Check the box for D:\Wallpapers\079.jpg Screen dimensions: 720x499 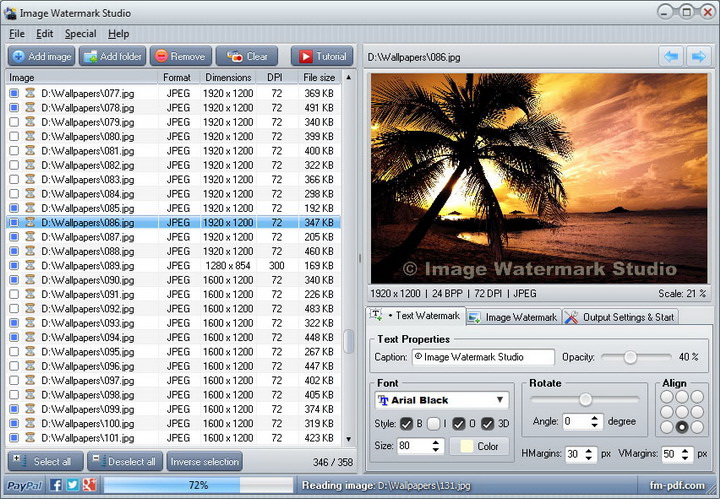[14, 122]
